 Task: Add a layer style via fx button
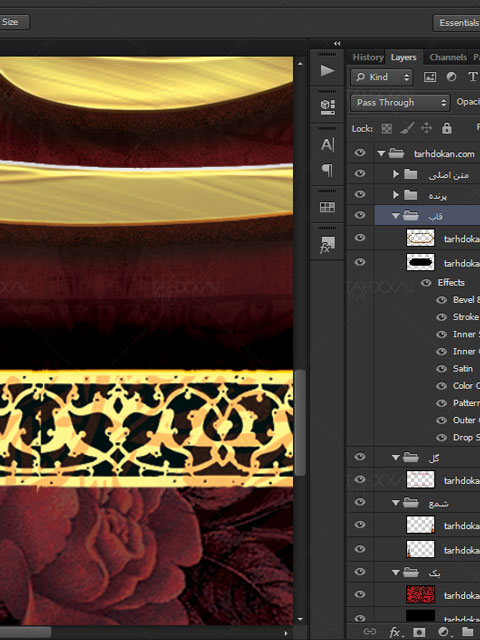pyautogui.click(x=394, y=632)
